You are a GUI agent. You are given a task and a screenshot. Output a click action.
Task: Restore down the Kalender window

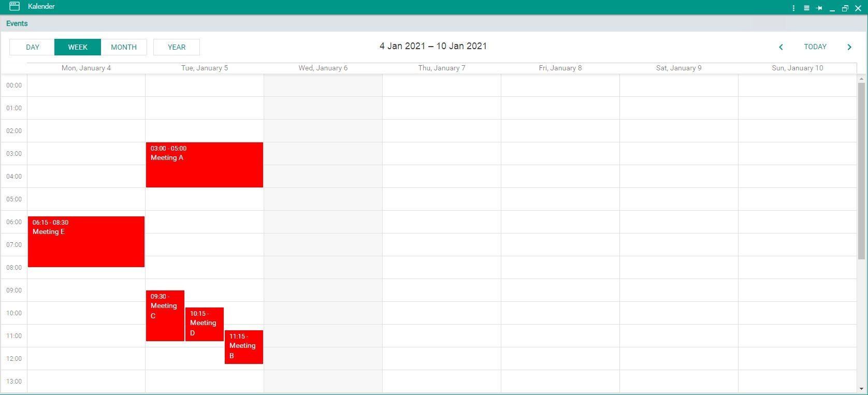(845, 8)
